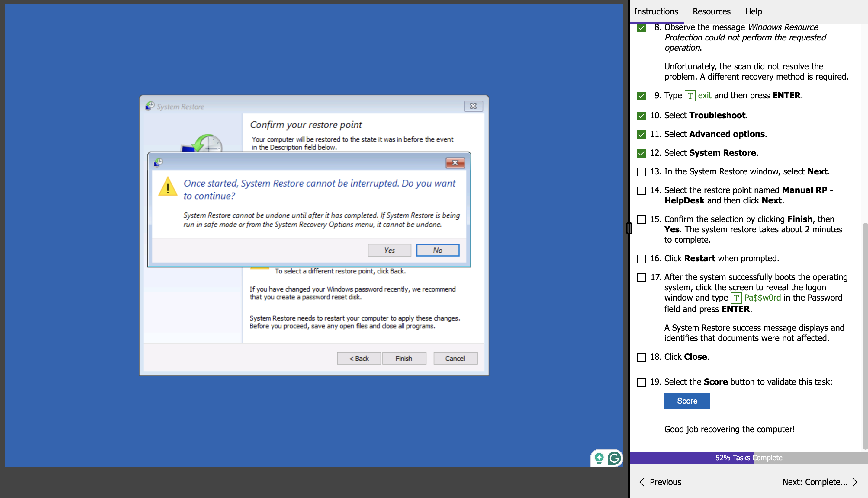Click the 52% Tasks Complete progress bar

point(748,458)
